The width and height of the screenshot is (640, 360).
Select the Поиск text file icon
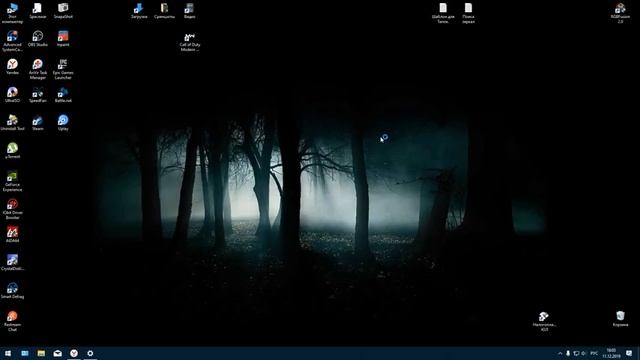click(x=468, y=13)
